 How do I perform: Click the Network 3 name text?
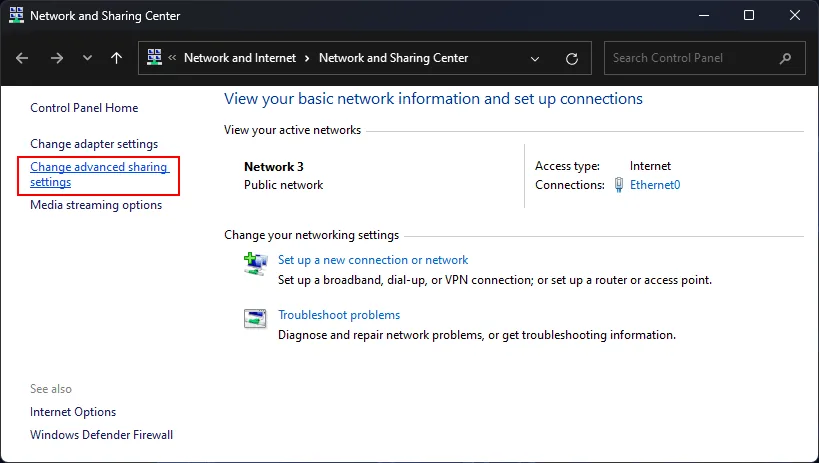(274, 167)
